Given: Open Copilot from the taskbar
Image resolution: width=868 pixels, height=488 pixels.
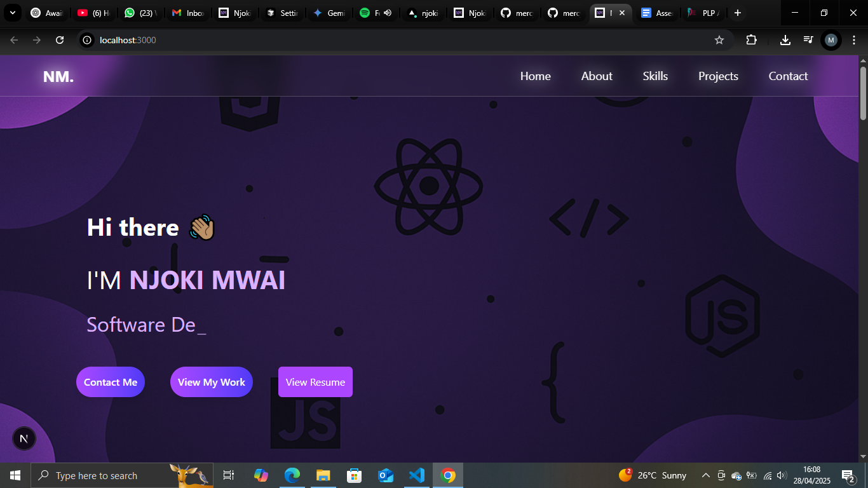Looking at the screenshot, I should coord(261,475).
